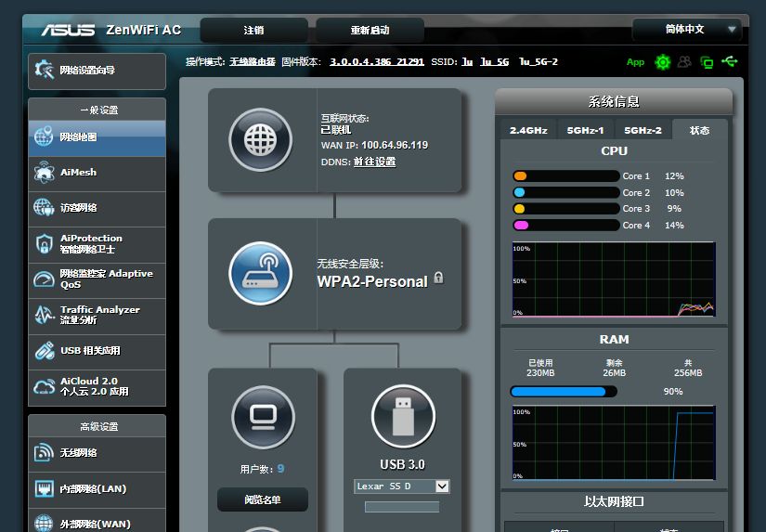Click the 26MB remaining RAM value
Screen dimensions: 766x532
[614, 372]
